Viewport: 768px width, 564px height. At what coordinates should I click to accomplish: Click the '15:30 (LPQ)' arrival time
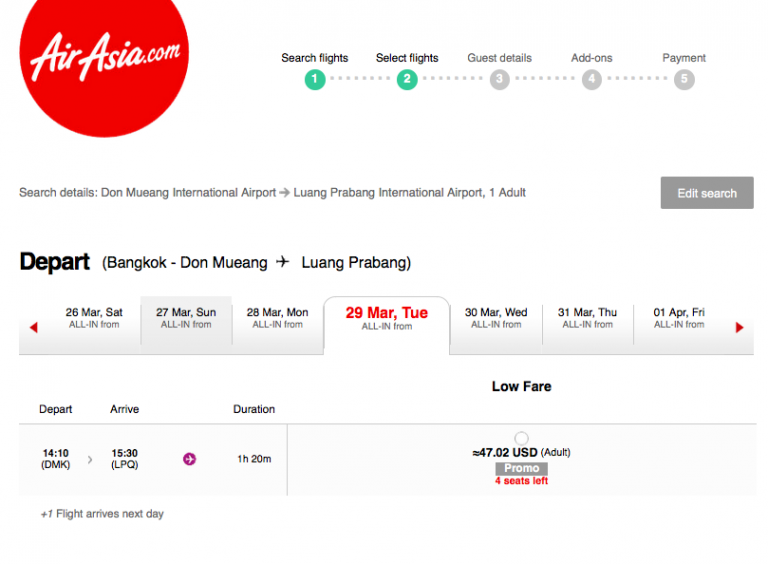point(124,459)
